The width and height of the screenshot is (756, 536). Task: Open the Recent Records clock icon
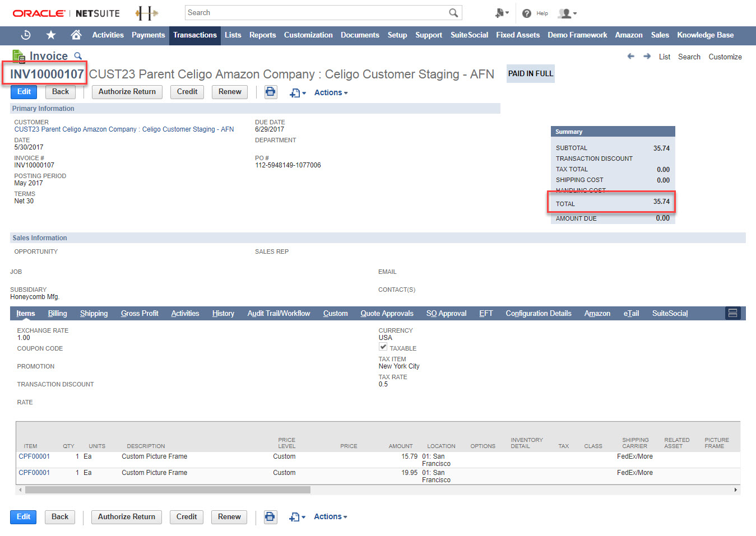[x=26, y=35]
